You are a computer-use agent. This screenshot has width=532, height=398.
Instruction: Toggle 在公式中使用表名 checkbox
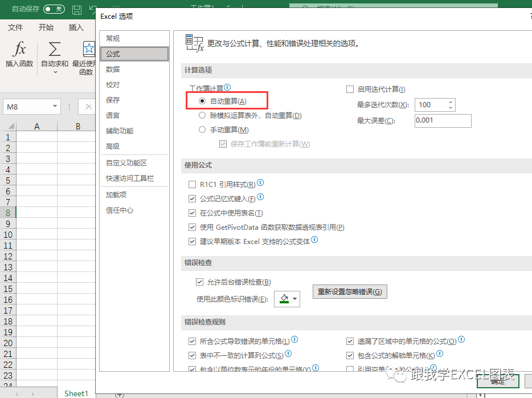tap(192, 213)
